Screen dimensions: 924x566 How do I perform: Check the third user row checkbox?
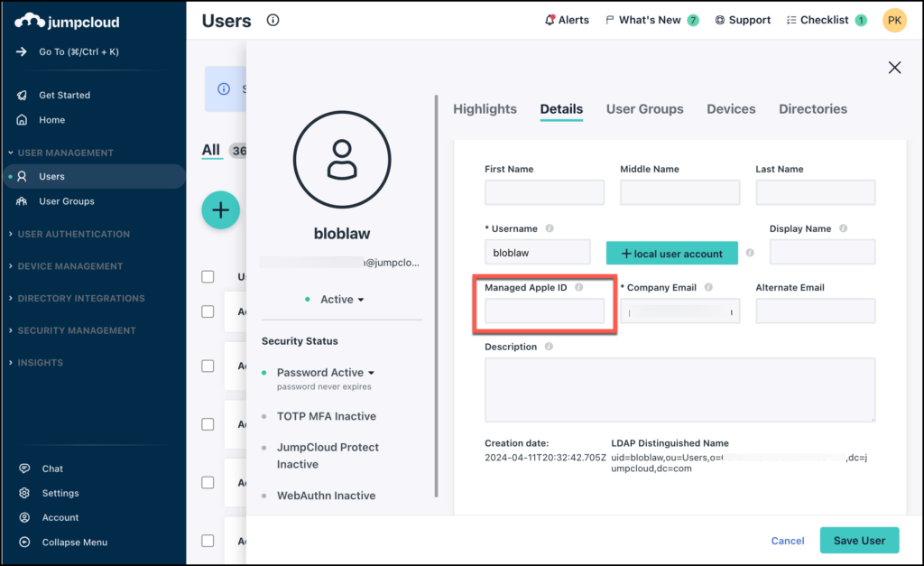[208, 424]
